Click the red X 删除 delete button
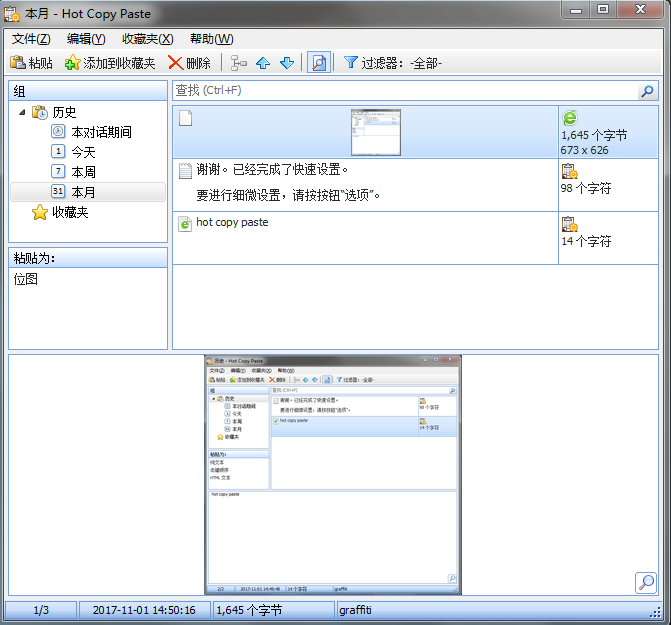The width and height of the screenshot is (671, 625). (189, 63)
